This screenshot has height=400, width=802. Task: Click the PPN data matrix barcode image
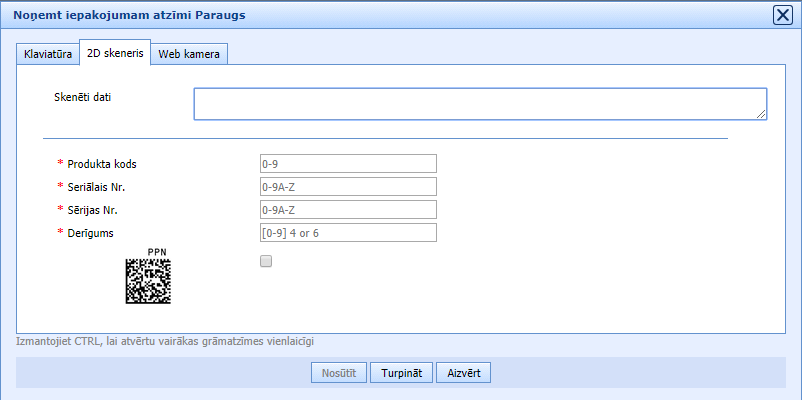tap(147, 281)
